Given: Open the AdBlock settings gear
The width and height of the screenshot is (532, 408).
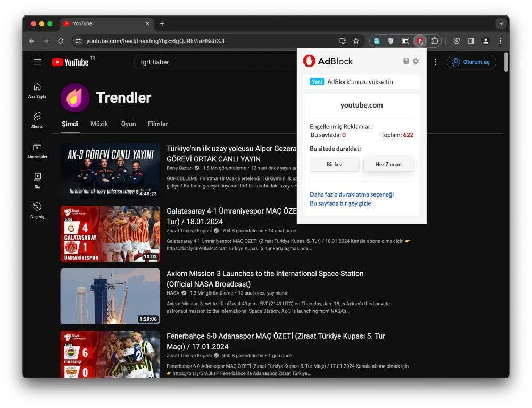Looking at the screenshot, I should pos(416,61).
